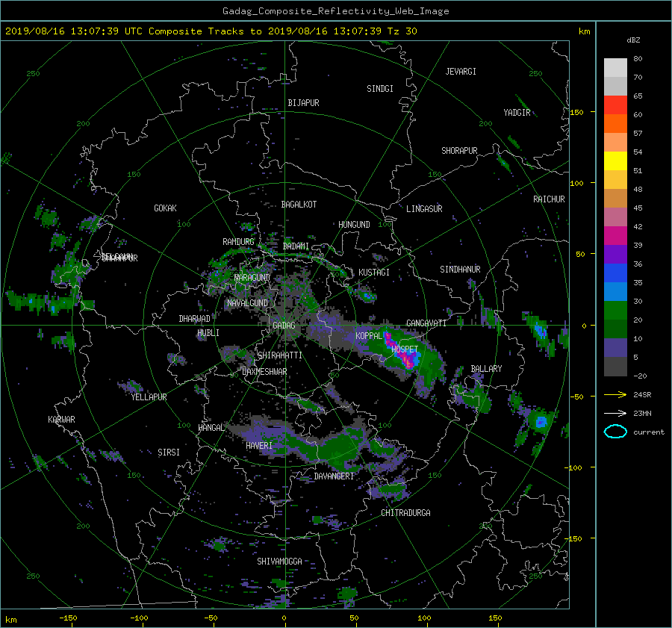Image resolution: width=672 pixels, height=628 pixels.
Task: Click the Gadag_Composite_Reflectivity_Web_Image title
Action: [x=335, y=11]
